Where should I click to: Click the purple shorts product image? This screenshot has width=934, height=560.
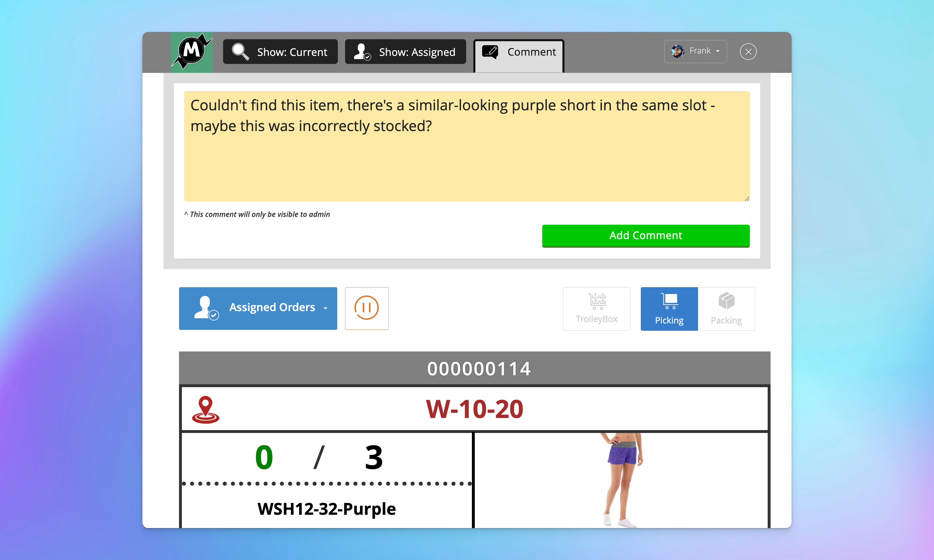(622, 480)
